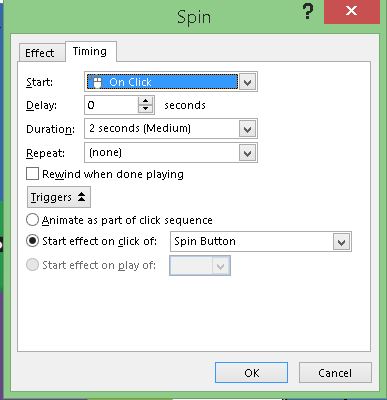Increase Delay with the up arrow
The width and height of the screenshot is (387, 400).
[145, 101]
